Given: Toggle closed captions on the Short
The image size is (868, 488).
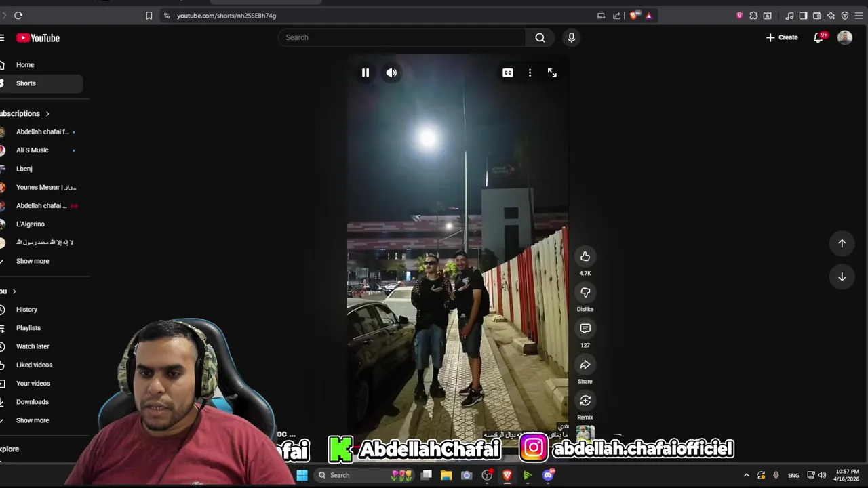Looking at the screenshot, I should 508,73.
